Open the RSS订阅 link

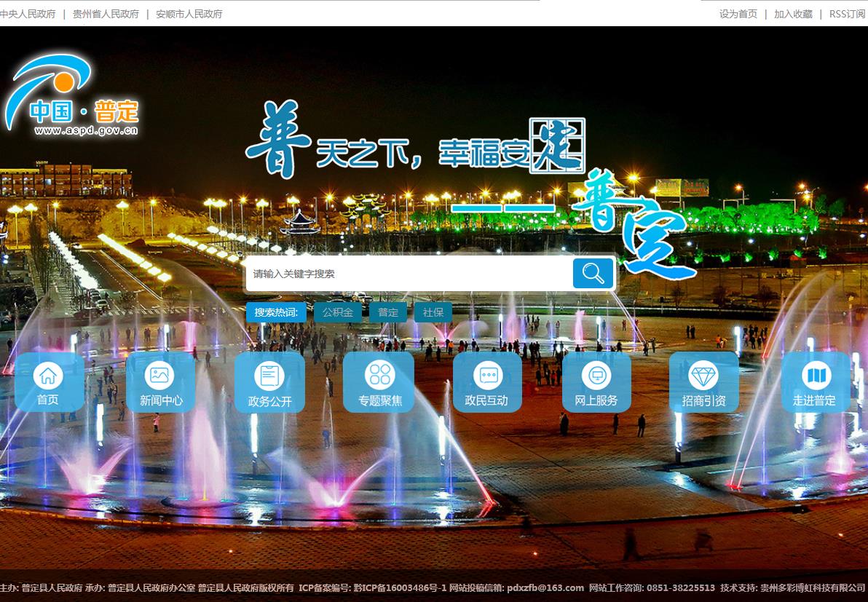(848, 14)
